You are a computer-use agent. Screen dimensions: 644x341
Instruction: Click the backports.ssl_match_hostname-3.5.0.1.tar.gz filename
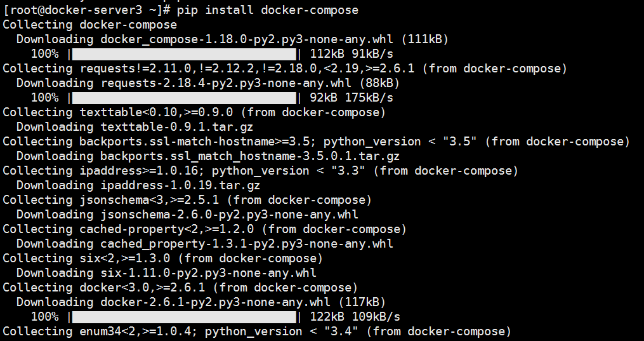[x=250, y=156]
